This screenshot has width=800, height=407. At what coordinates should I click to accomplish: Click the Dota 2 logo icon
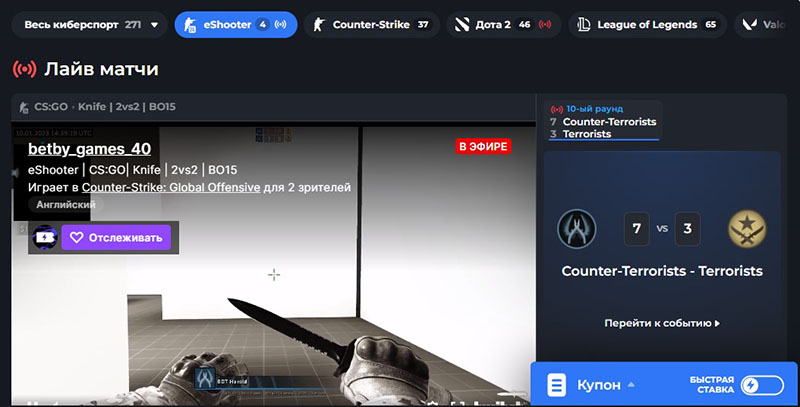coord(463,24)
